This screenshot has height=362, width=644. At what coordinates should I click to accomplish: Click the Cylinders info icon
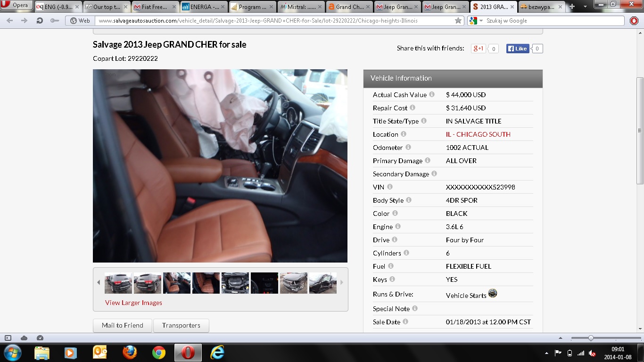pos(406,253)
